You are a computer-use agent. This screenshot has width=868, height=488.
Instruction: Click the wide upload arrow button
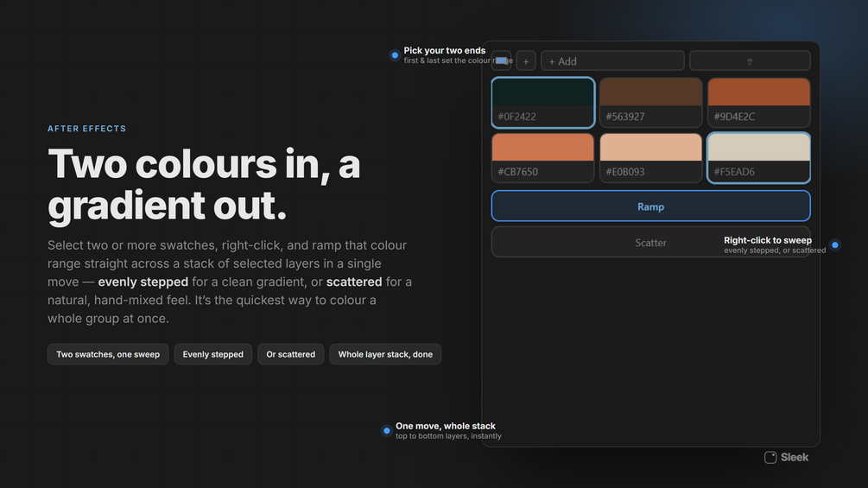click(750, 60)
